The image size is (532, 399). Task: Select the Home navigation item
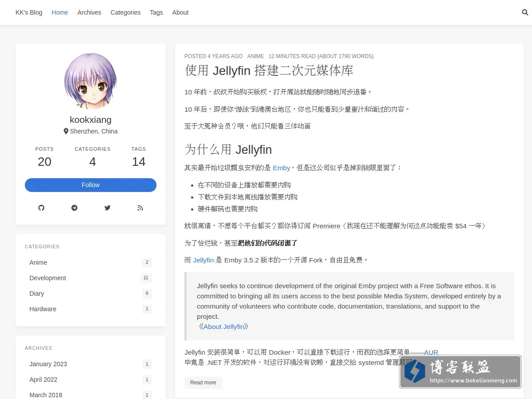coord(60,12)
